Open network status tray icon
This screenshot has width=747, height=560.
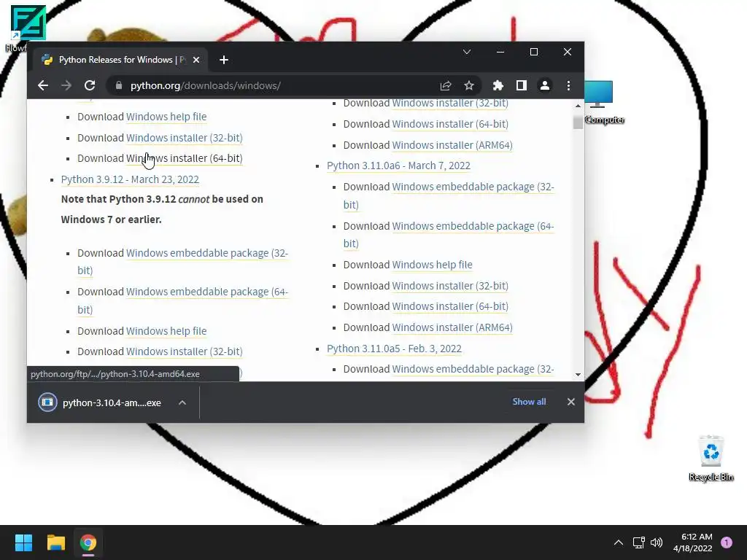pyautogui.click(x=638, y=542)
